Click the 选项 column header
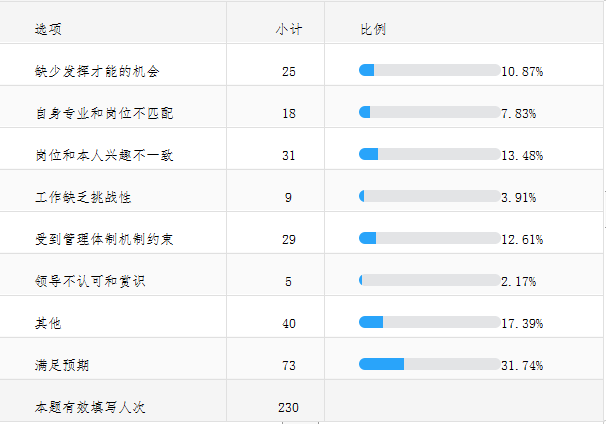The image size is (606, 424). coord(48,30)
